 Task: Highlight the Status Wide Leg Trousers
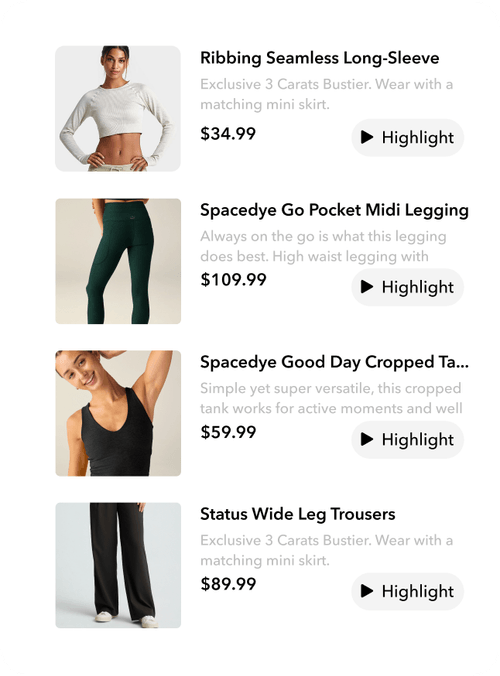click(x=408, y=592)
